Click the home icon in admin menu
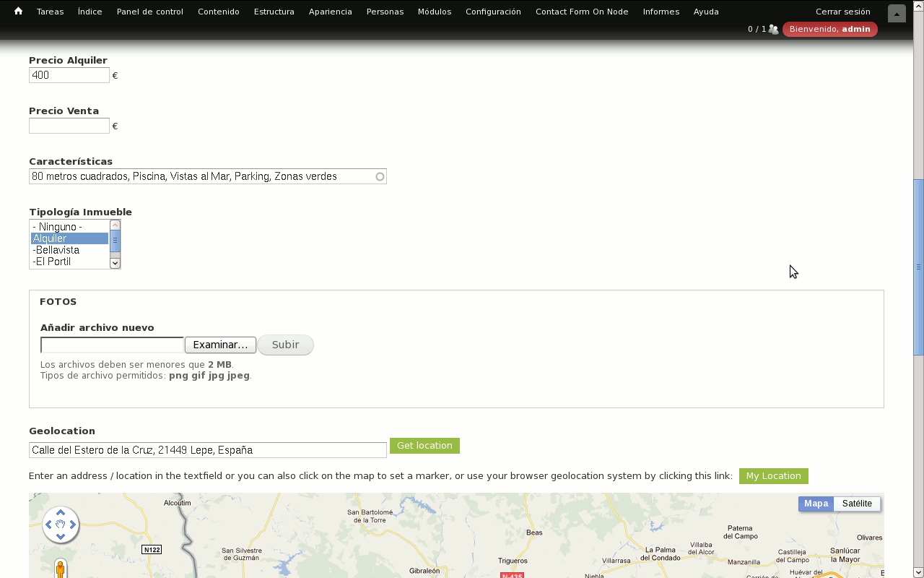Screen dimensions: 924x578 coord(18,12)
